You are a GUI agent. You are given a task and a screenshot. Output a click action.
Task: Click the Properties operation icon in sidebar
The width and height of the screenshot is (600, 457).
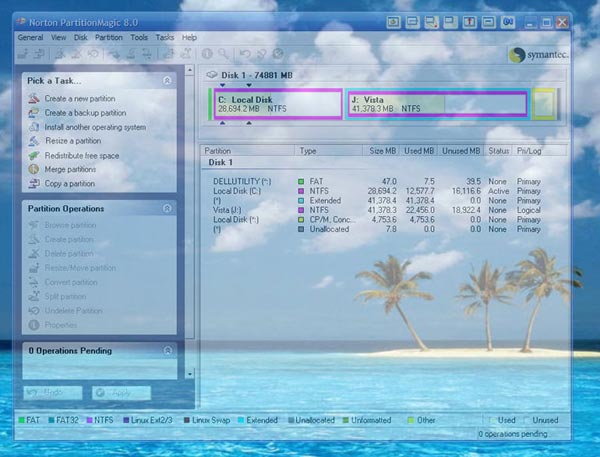[34, 325]
